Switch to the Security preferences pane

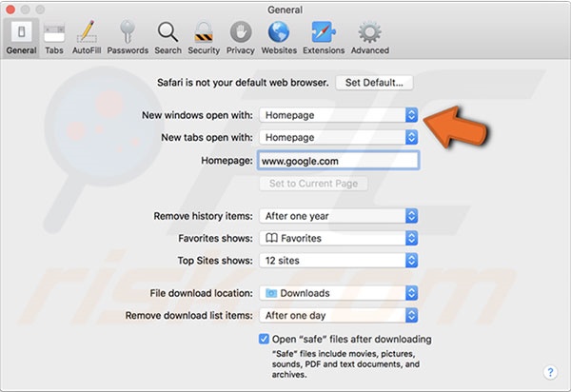click(x=203, y=37)
